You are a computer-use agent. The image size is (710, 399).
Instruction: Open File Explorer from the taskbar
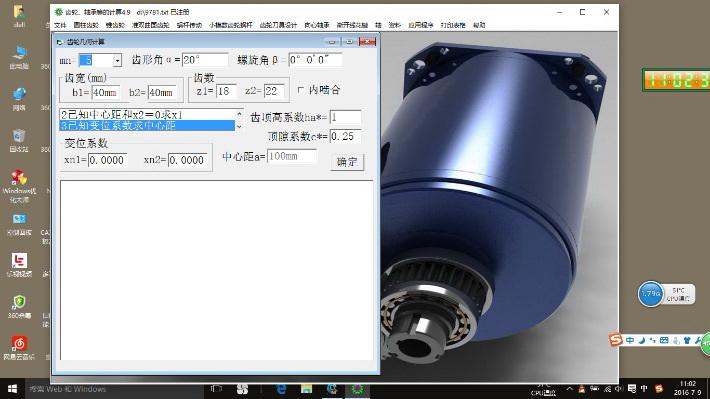[x=307, y=389]
